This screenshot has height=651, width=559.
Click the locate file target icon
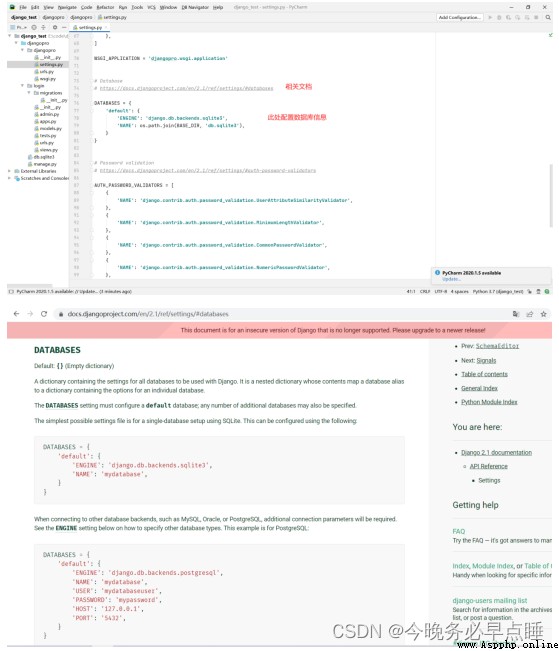point(34,27)
